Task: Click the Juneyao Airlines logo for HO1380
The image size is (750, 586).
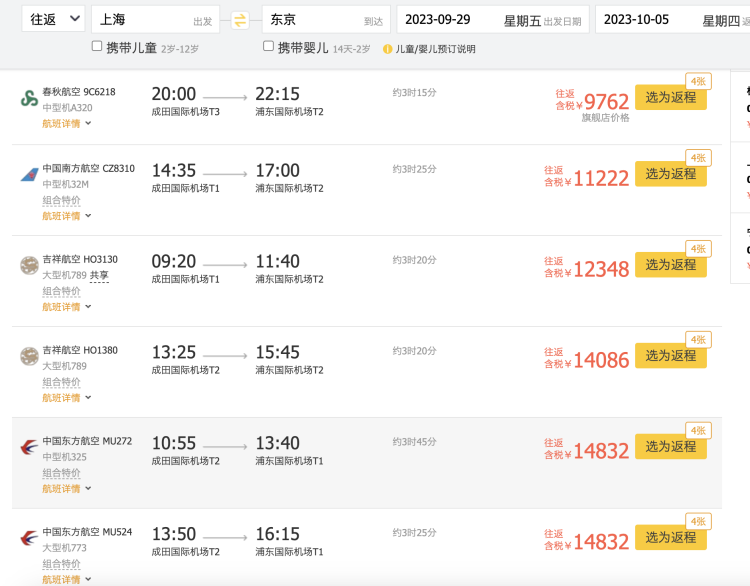Action: 29,356
